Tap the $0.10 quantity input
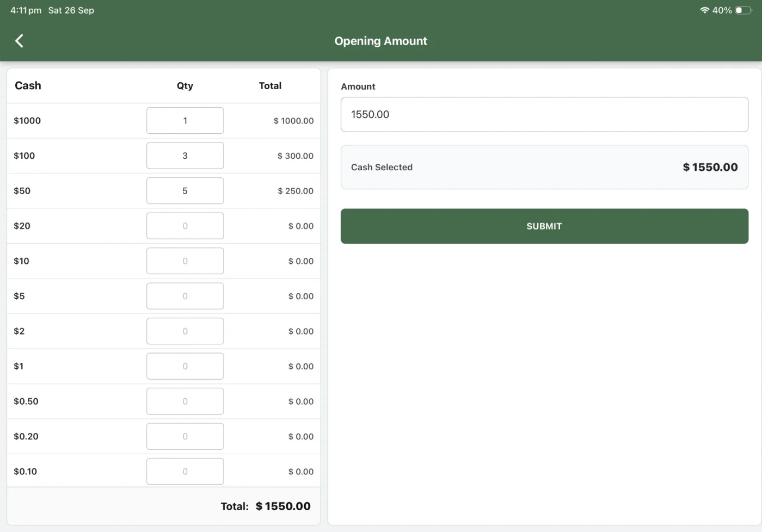Screen dimensions: 762x532 point(185,472)
